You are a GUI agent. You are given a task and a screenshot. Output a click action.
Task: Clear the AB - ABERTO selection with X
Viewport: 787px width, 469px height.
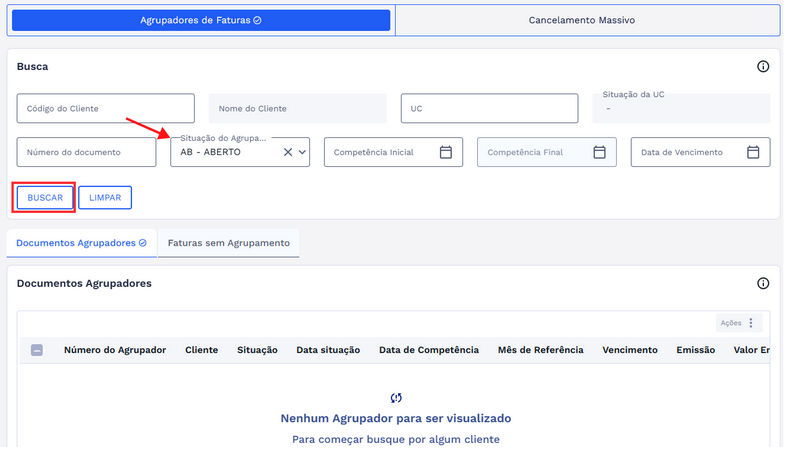pos(288,152)
